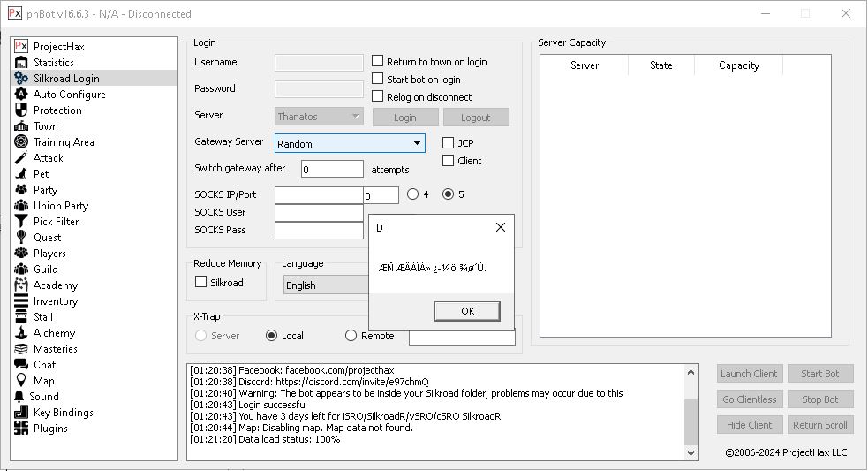The width and height of the screenshot is (868, 471).
Task: Open the Key Bindings section
Action: (63, 413)
